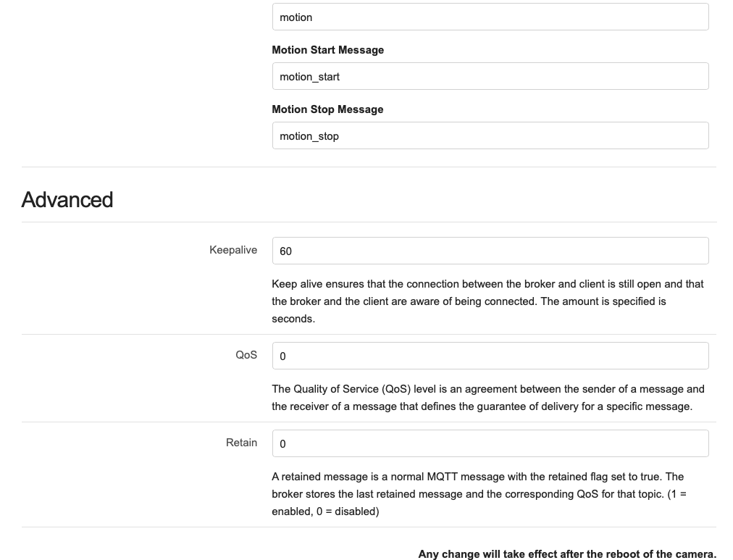733x560 pixels.
Task: Click the Advanced section heading
Action: coord(67,200)
